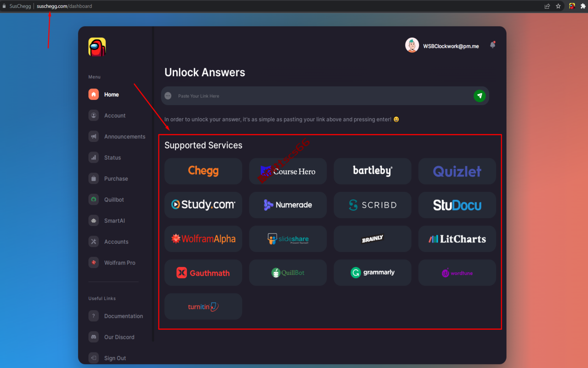Viewport: 588px width, 368px height.
Task: Open Accounts in the sidebar menu
Action: click(x=116, y=241)
